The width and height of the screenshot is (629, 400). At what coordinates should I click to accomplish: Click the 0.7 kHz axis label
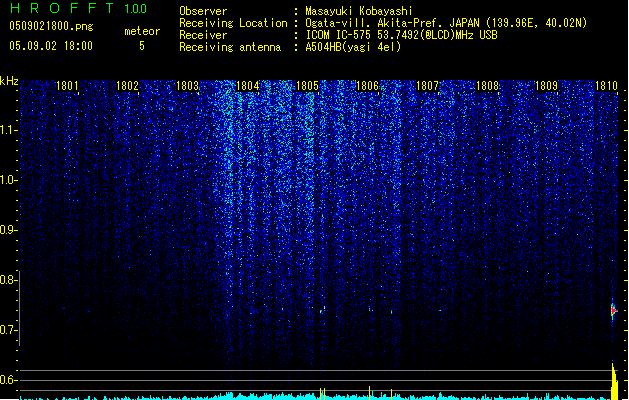(x=8, y=330)
